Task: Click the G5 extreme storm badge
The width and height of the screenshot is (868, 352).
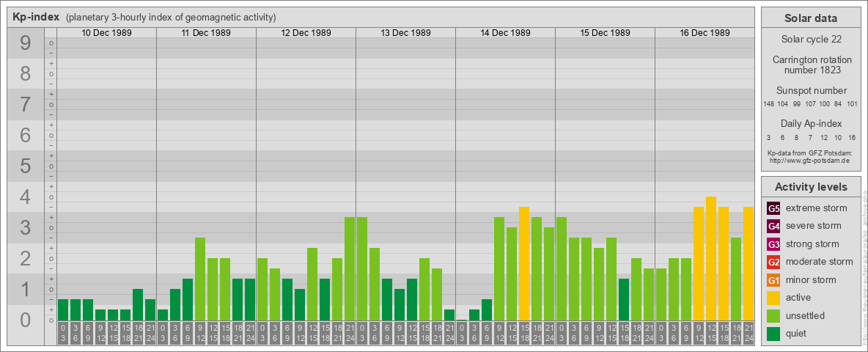Action: (773, 208)
